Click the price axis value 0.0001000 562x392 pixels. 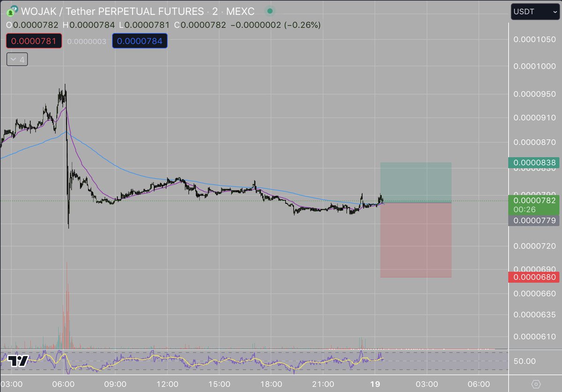(534, 67)
